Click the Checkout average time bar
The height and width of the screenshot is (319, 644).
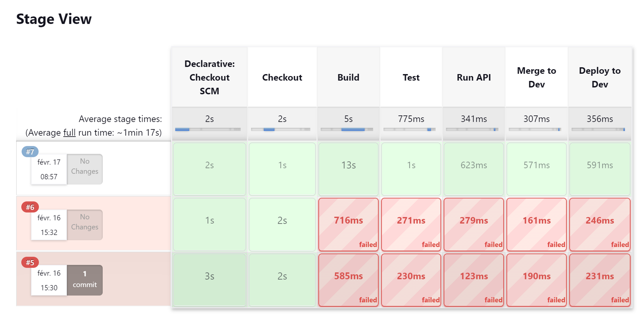pyautogui.click(x=280, y=130)
